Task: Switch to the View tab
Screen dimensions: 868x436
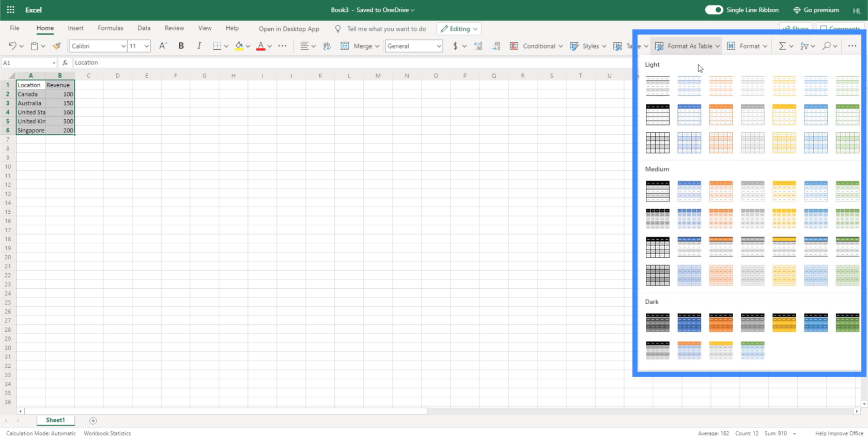Action: tap(205, 28)
